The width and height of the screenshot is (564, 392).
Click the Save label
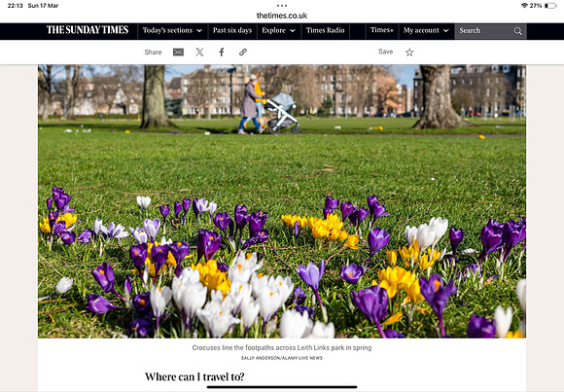click(x=386, y=52)
